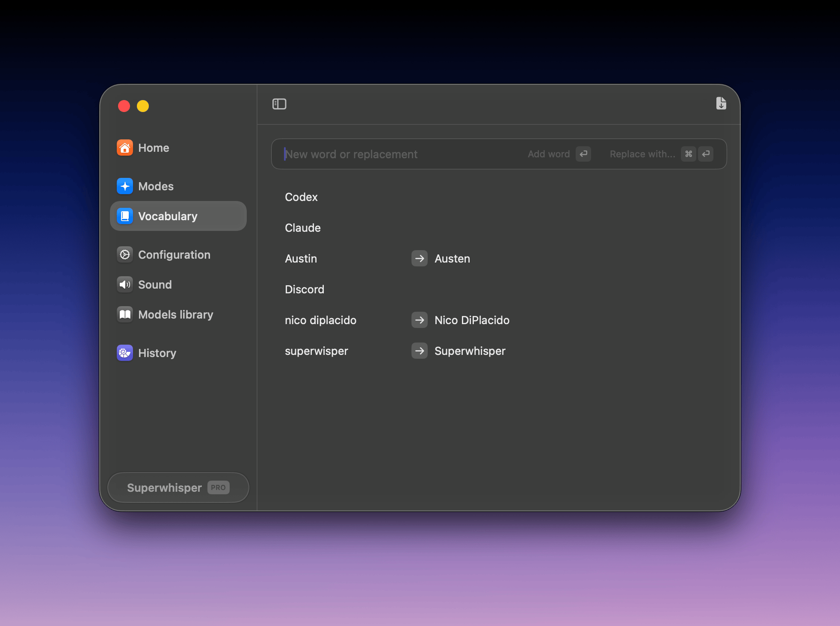Click the arrow icon next to Austin
The width and height of the screenshot is (840, 626).
420,258
